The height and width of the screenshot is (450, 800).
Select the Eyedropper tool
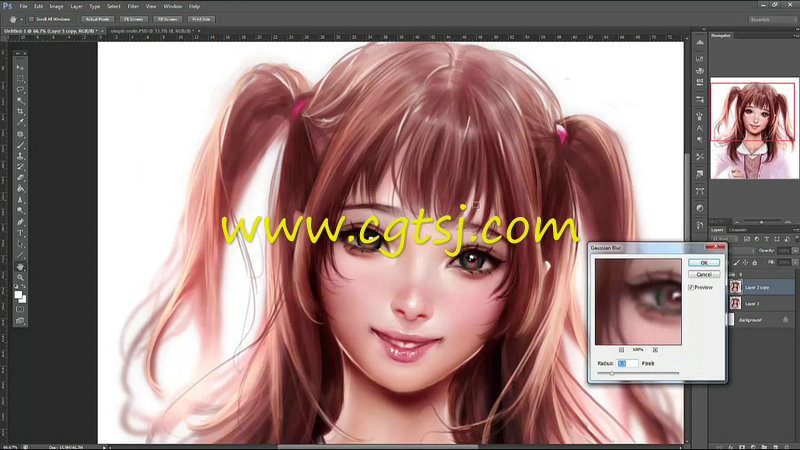pos(20,122)
